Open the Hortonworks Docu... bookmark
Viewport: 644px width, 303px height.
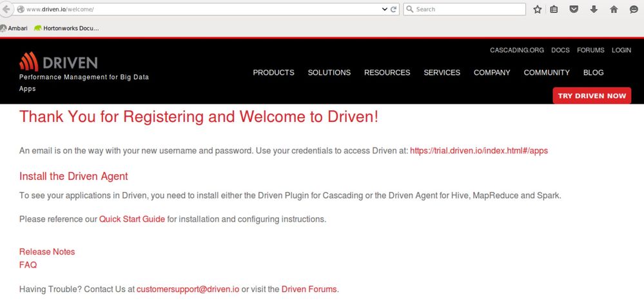coord(66,28)
